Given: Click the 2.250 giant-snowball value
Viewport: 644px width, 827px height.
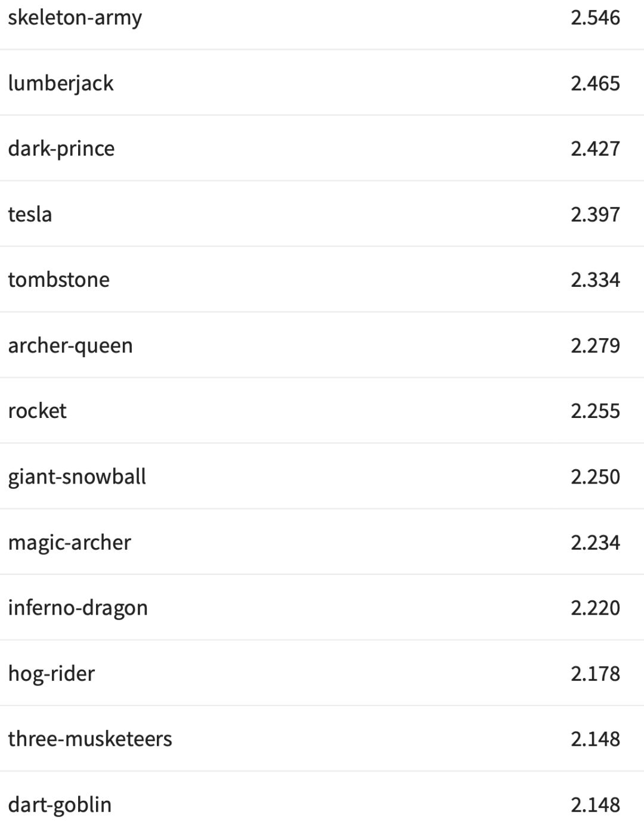Looking at the screenshot, I should [x=595, y=476].
